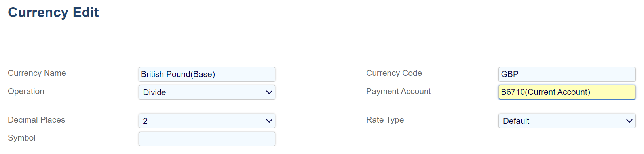Click the Symbol label text
This screenshot has width=644, height=154.
point(22,138)
